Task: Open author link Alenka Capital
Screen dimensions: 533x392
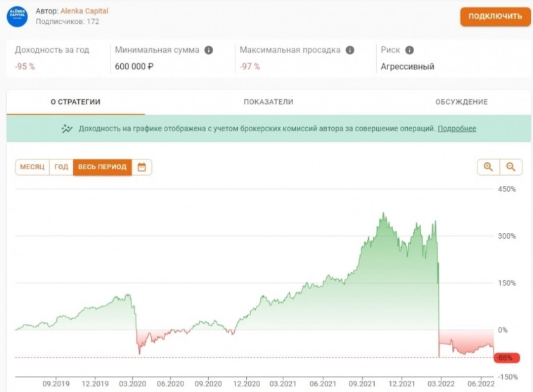Action: click(x=84, y=11)
